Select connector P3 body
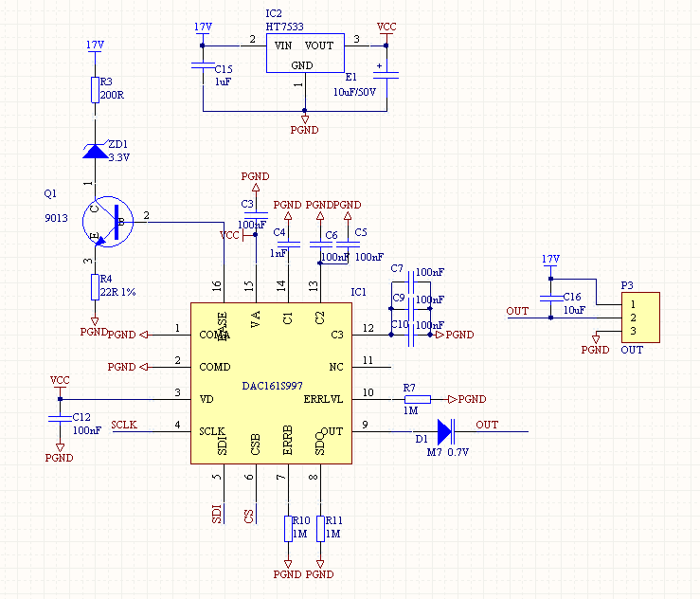 click(640, 318)
